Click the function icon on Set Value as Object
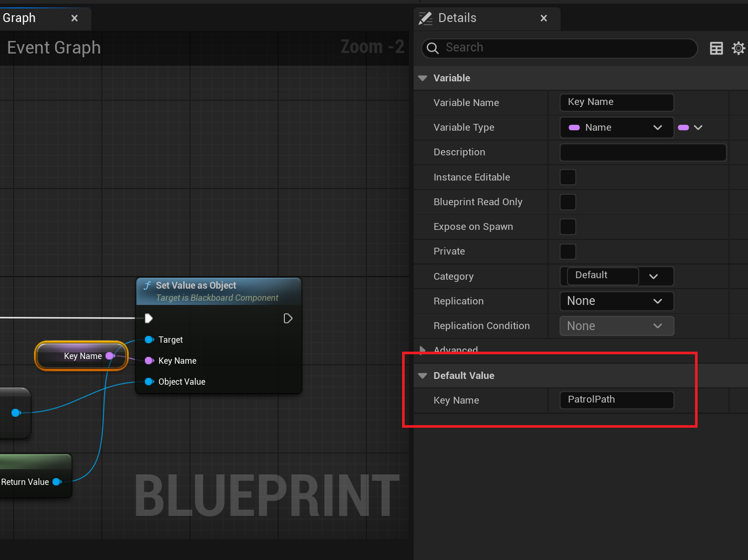 click(x=148, y=286)
